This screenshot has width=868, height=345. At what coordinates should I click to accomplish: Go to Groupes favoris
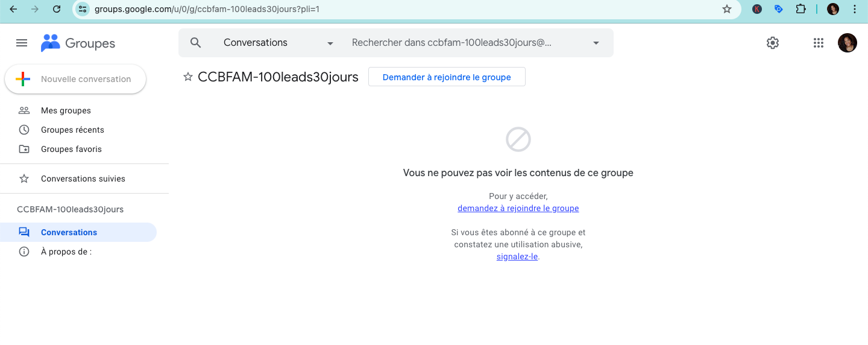point(71,149)
